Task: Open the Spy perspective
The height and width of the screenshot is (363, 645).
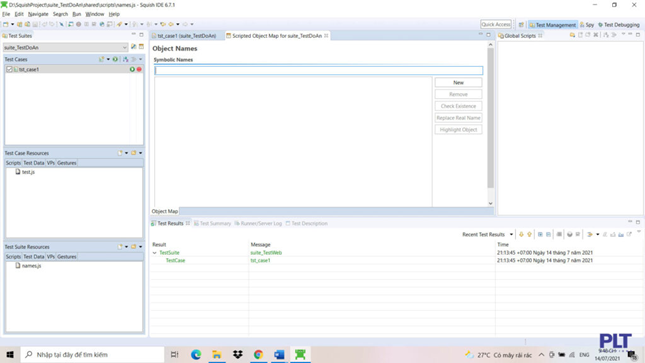Action: point(587,25)
